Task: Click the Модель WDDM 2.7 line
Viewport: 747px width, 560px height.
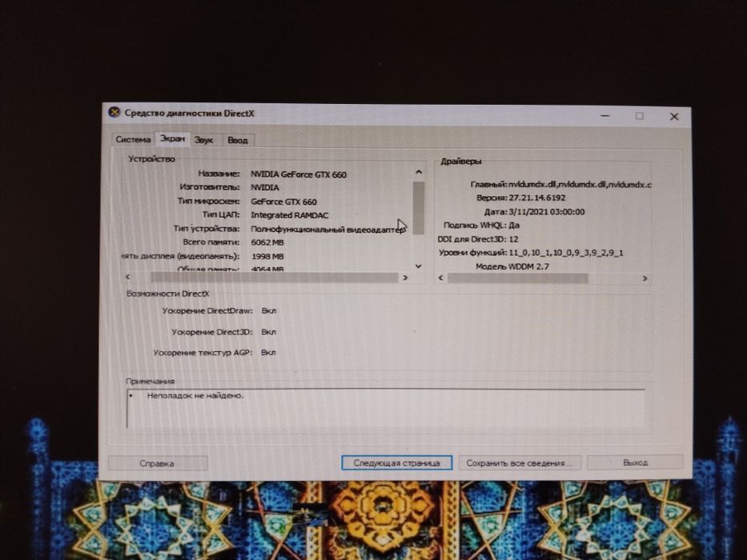Action: (512, 266)
